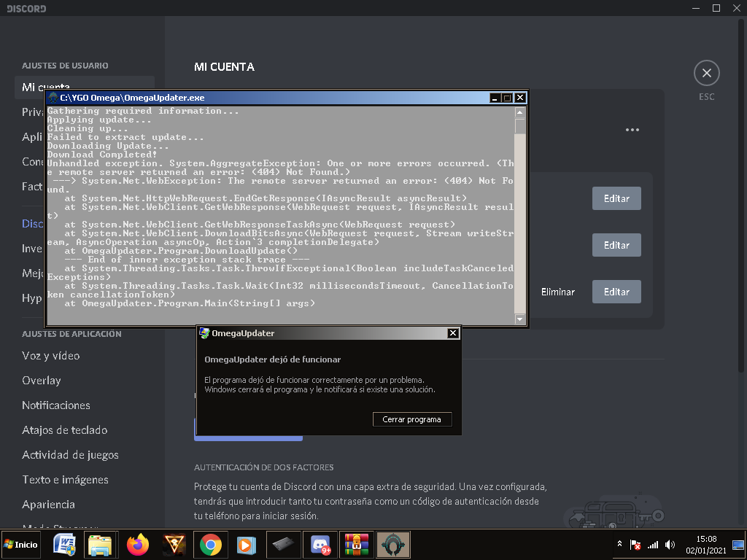Click the console scrollbar down arrow
The width and height of the screenshot is (747, 560).
(x=519, y=319)
